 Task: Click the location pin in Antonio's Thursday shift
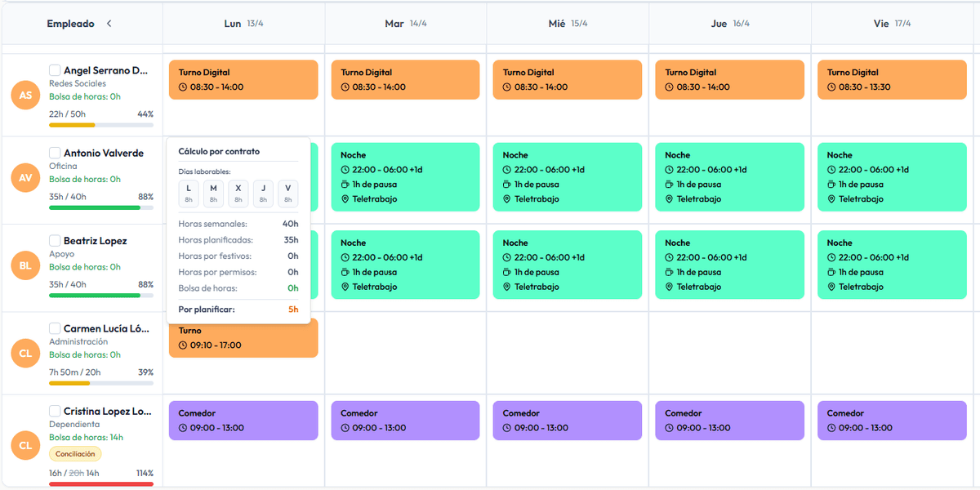(x=670, y=199)
